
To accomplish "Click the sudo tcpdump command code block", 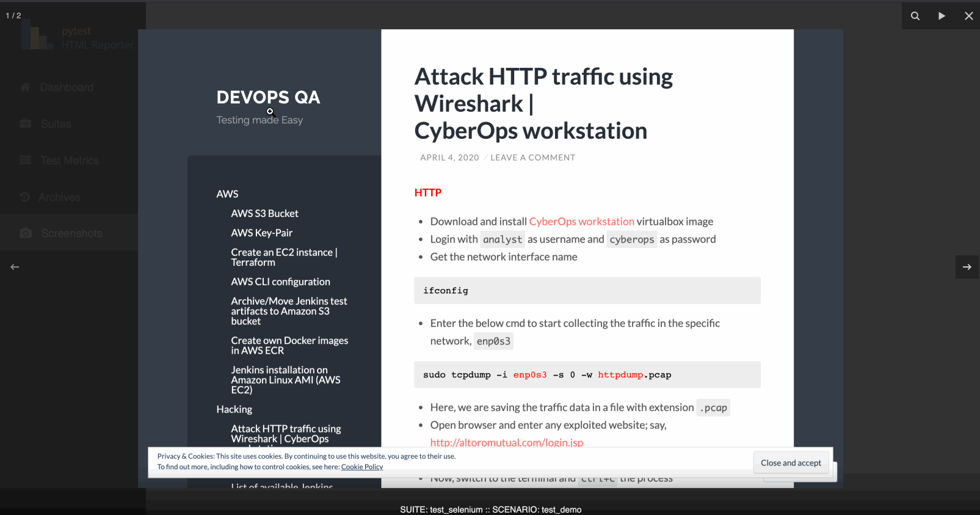I will 587,374.
